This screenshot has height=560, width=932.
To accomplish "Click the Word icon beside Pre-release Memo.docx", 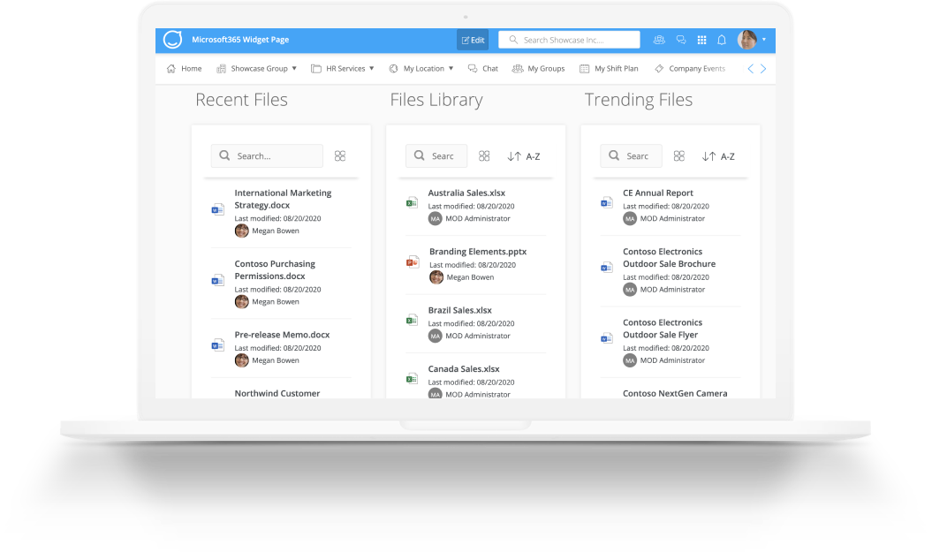I will pyautogui.click(x=217, y=344).
